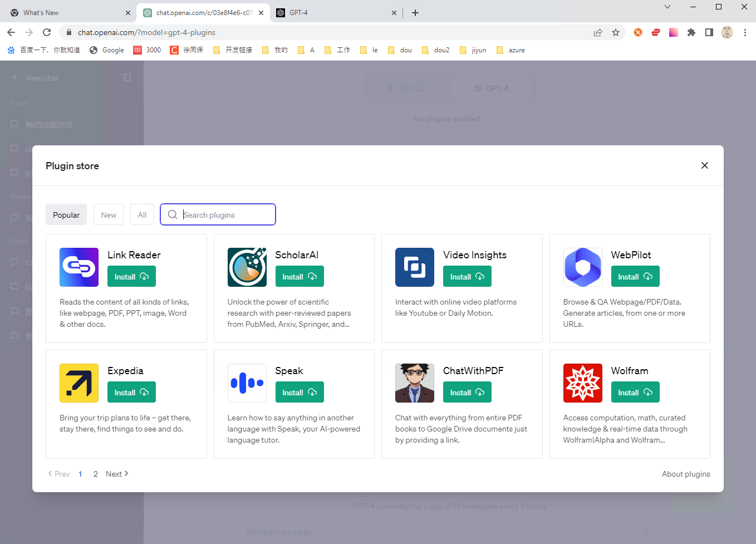Open the Extensions puzzle icon
The width and height of the screenshot is (756, 544).
tap(691, 32)
